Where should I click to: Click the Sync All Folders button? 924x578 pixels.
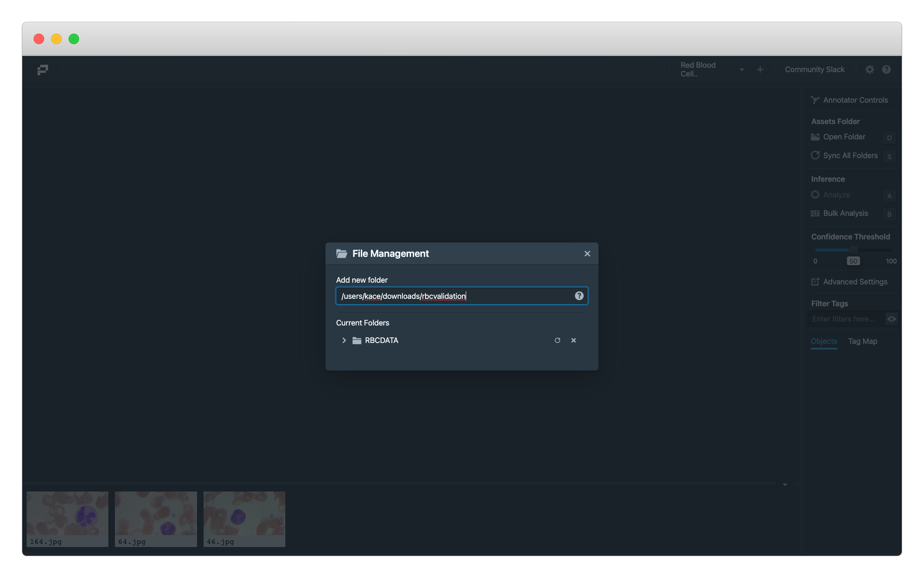pos(844,156)
